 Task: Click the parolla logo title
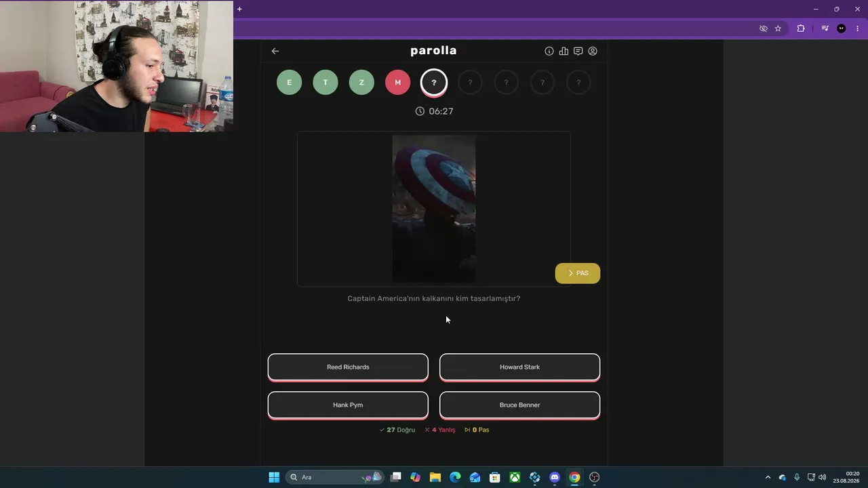[433, 51]
